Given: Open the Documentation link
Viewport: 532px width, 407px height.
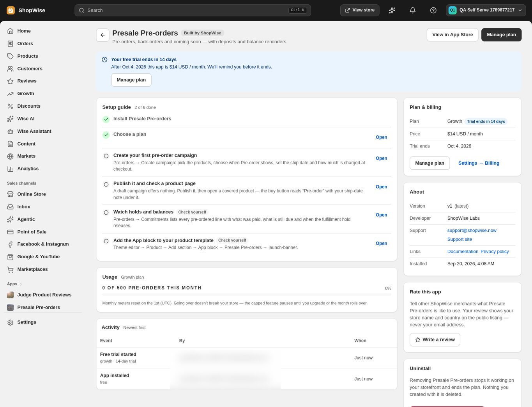Looking at the screenshot, I should point(463,252).
